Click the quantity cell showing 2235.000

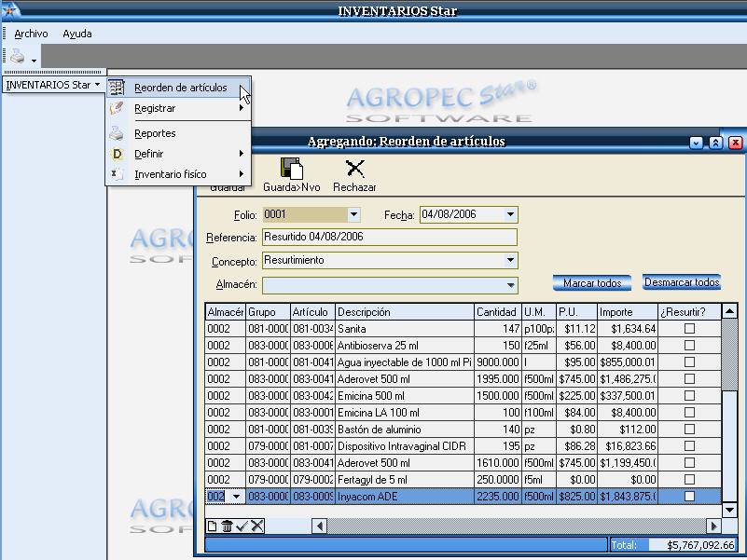498,497
